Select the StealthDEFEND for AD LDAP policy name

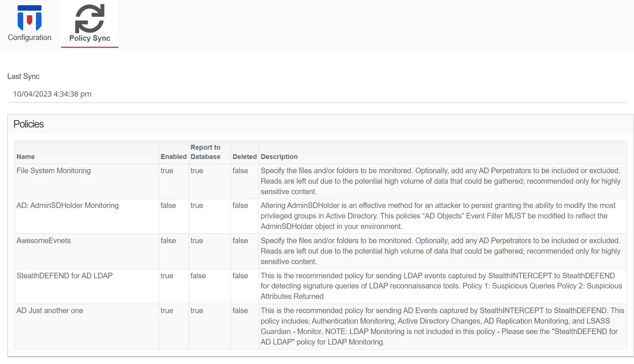tap(64, 276)
